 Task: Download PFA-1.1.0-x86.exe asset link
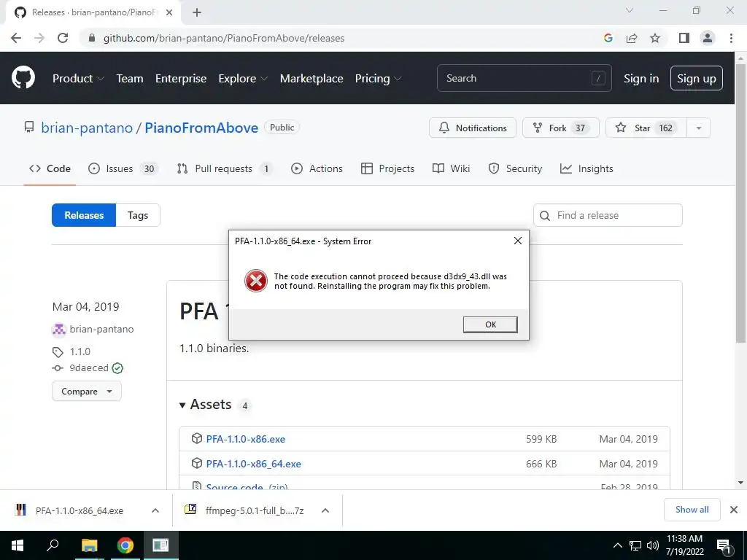tap(245, 438)
